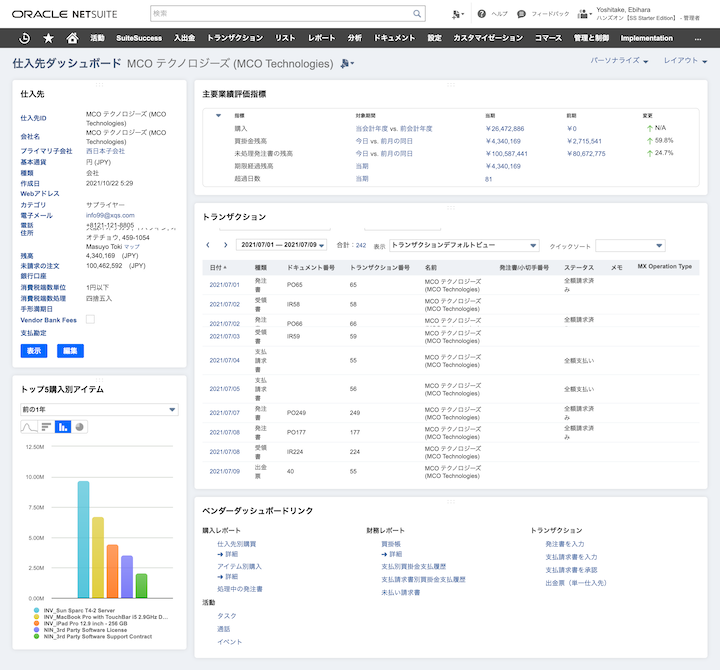This screenshot has height=670, width=720.
Task: Collapse the KPI table triangle toggle
Action: [x=219, y=116]
